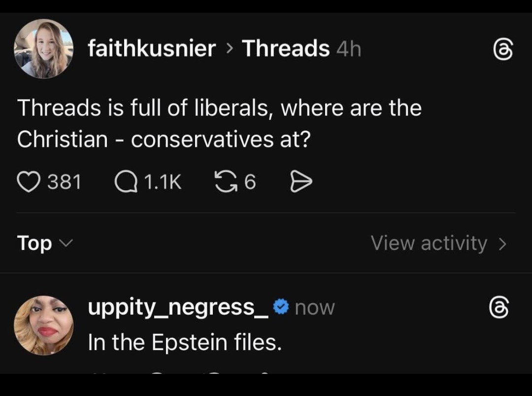The image size is (532, 396).
Task: Click Threads logo icon beside faithkusnier's post
Action: coord(502,49)
